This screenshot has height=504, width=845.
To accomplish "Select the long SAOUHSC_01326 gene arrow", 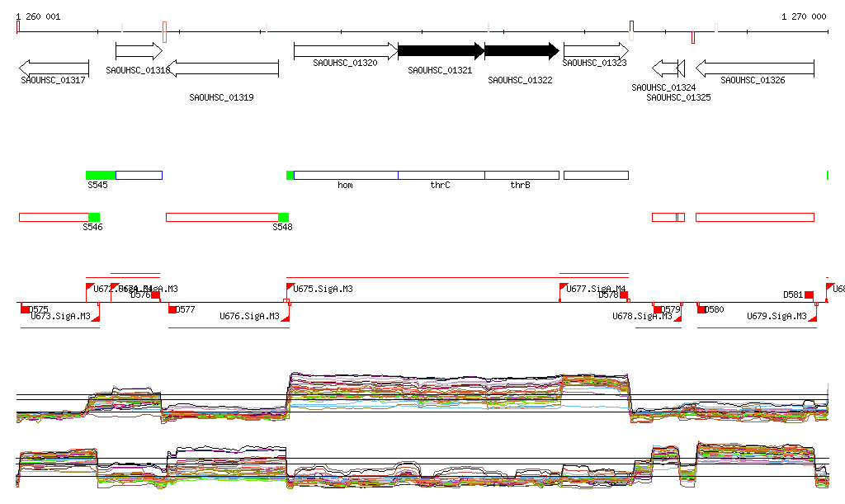I will pyautogui.click(x=755, y=68).
